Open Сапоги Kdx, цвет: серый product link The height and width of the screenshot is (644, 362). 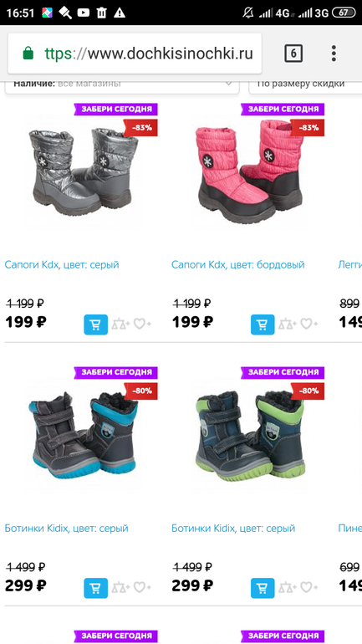pyautogui.click(x=62, y=264)
